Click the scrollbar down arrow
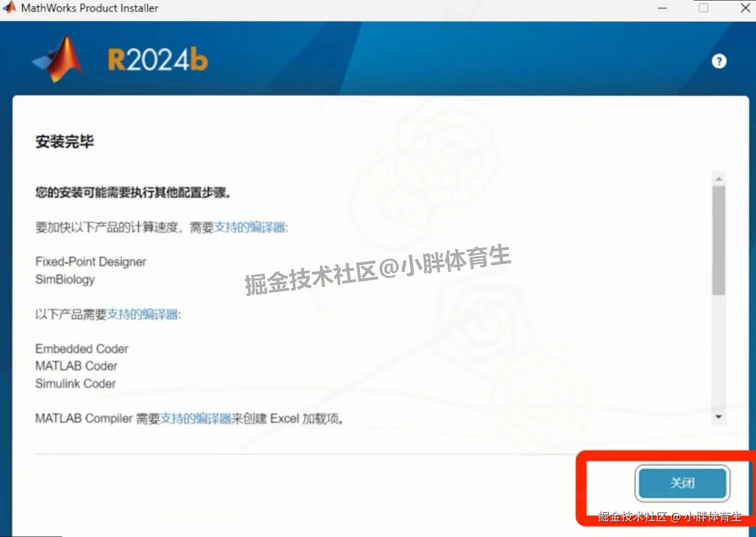Viewport: 756px width, 537px height. (x=718, y=417)
